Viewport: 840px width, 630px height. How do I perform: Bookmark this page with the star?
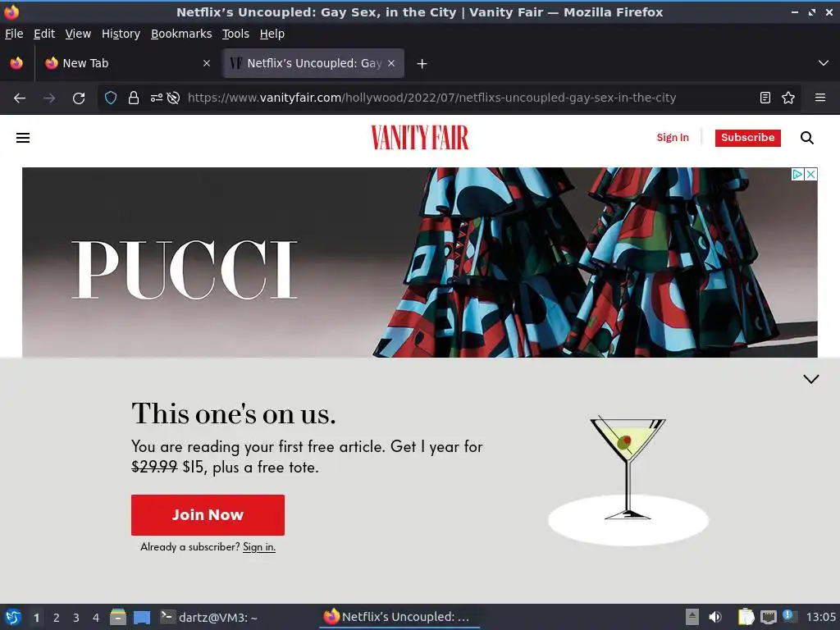[788, 98]
